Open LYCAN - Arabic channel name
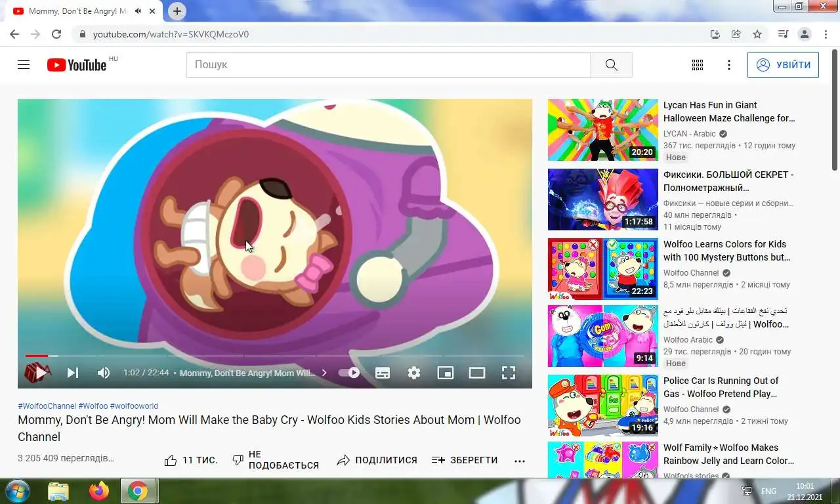 click(x=690, y=134)
